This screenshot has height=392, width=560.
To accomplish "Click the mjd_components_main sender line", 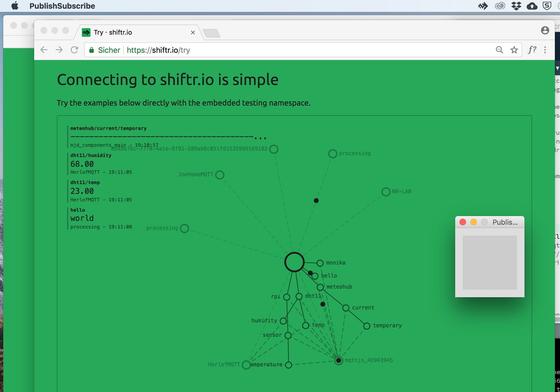I will coord(114,145).
